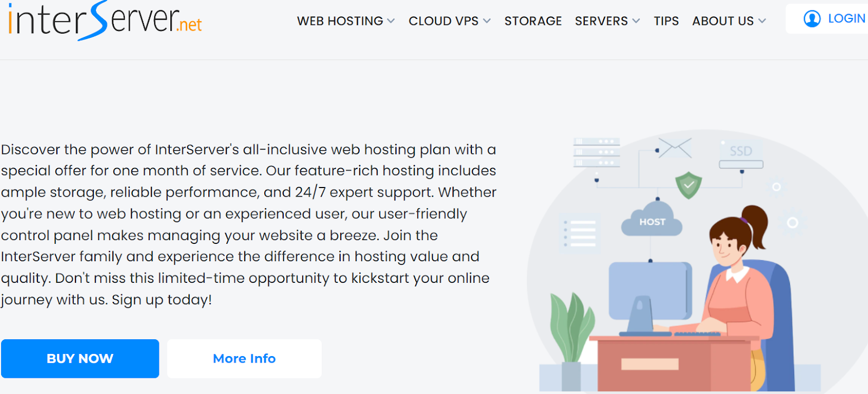This screenshot has height=394, width=868.
Task: Click the green shield checkmark icon
Action: click(x=688, y=185)
